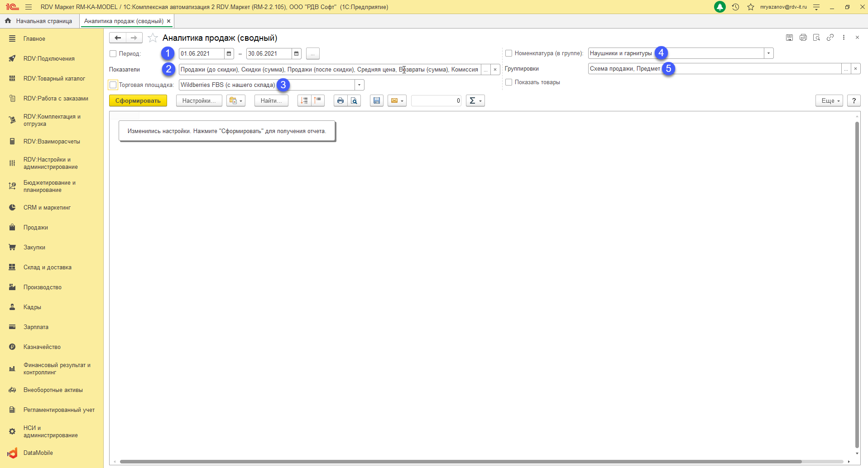The height and width of the screenshot is (468, 868).
Task: Open print preview with magnifier icon in toolbar
Action: pyautogui.click(x=354, y=100)
